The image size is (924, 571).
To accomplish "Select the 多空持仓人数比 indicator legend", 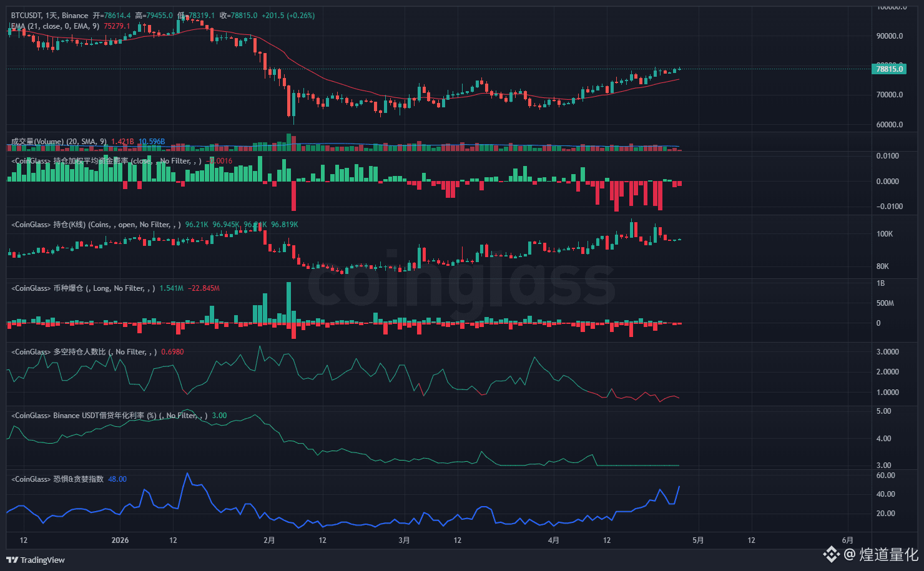I will click(84, 352).
